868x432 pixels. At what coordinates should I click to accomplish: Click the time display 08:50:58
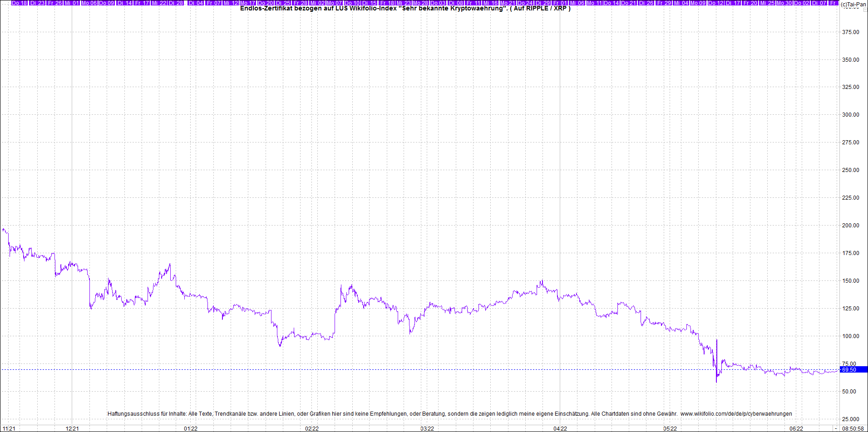pos(853,428)
